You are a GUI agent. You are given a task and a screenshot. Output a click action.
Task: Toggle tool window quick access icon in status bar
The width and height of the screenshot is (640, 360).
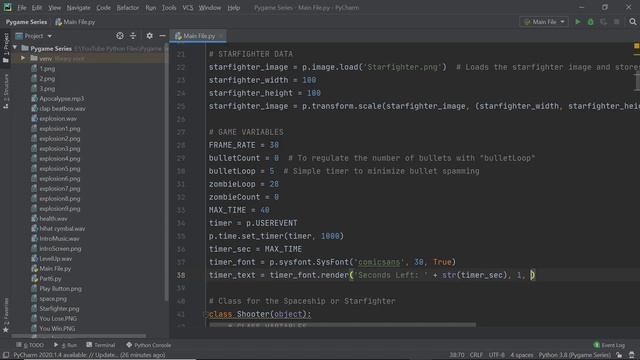click(x=6, y=355)
